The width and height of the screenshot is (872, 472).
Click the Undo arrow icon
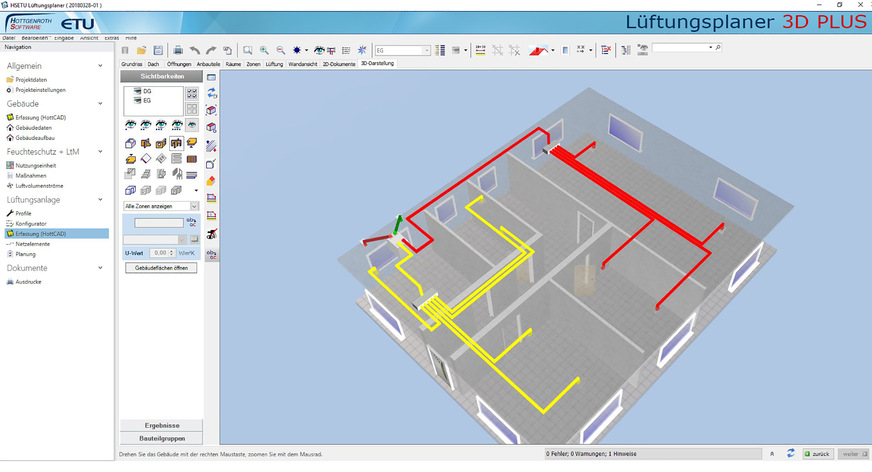(x=195, y=49)
